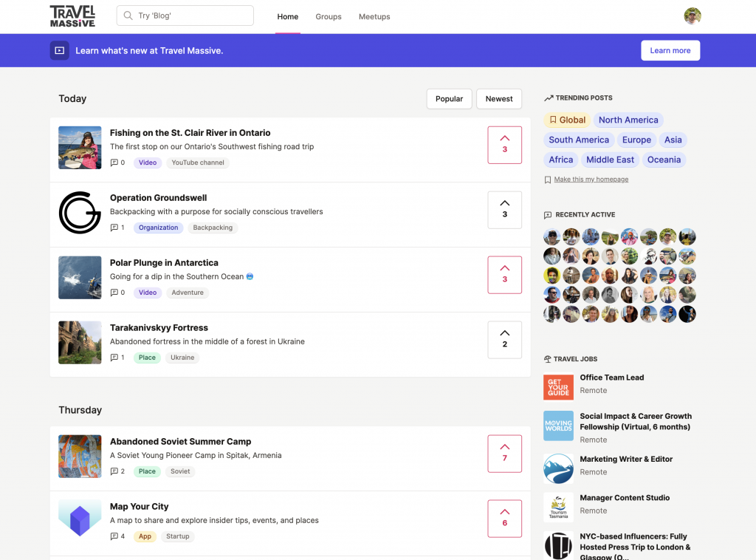Select the Backpacking tag
This screenshot has height=560, width=756.
[x=213, y=228]
